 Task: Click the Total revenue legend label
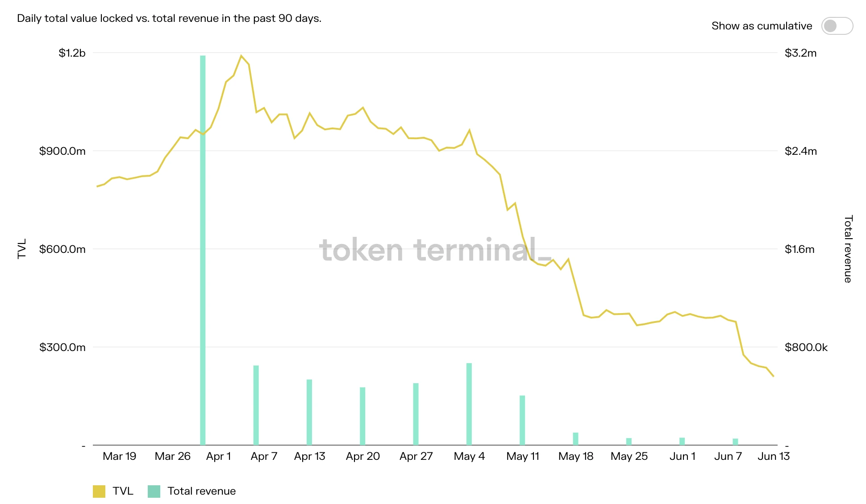[201, 491]
